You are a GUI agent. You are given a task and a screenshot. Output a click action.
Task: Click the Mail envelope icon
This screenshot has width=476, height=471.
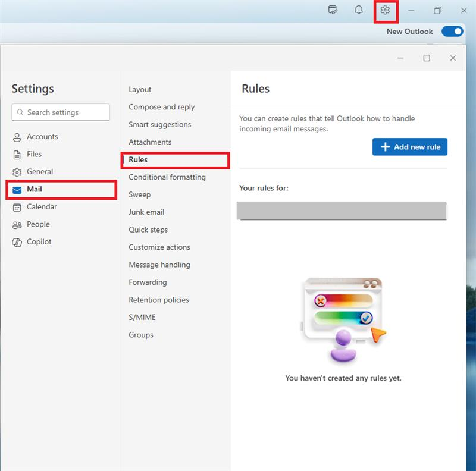17,190
